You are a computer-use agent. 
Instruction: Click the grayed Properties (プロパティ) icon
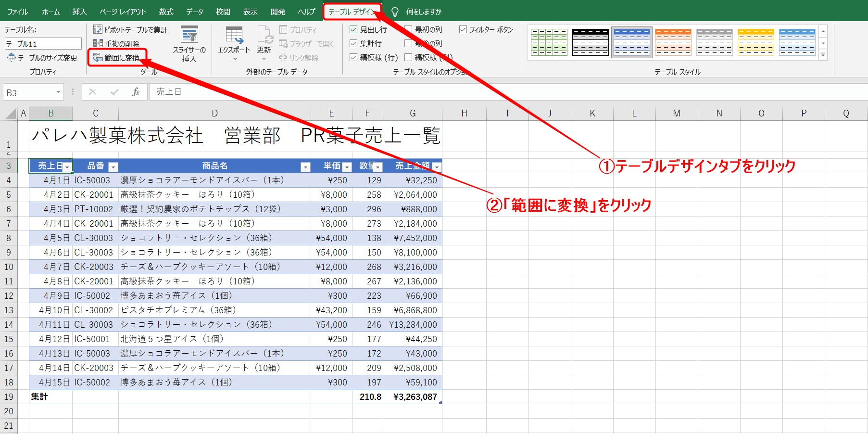pyautogui.click(x=283, y=30)
